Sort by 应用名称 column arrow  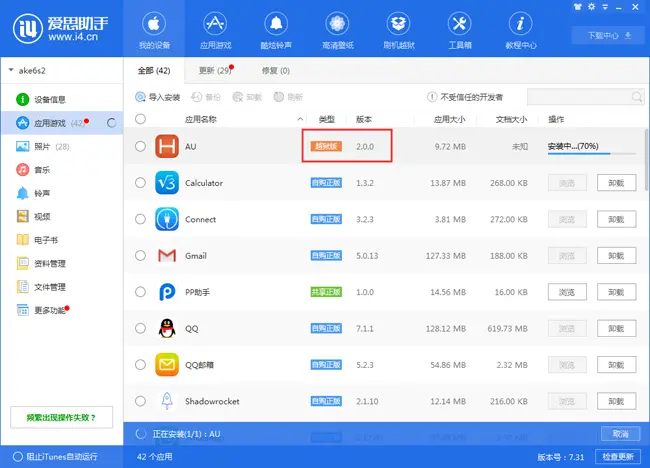(x=300, y=119)
